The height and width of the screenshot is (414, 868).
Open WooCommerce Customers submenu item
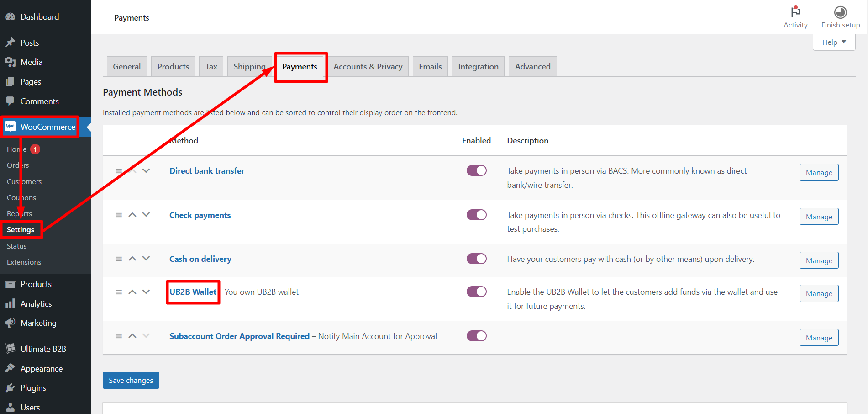24,181
